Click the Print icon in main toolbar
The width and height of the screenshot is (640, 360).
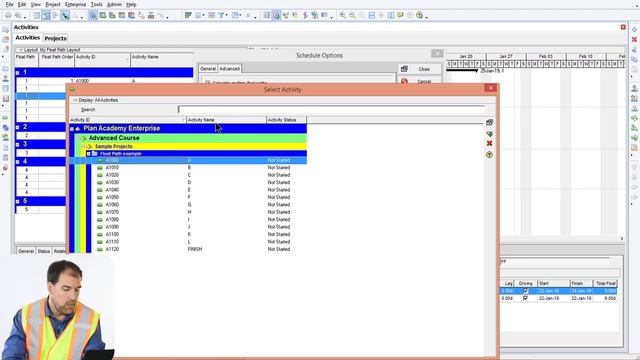click(x=8, y=15)
